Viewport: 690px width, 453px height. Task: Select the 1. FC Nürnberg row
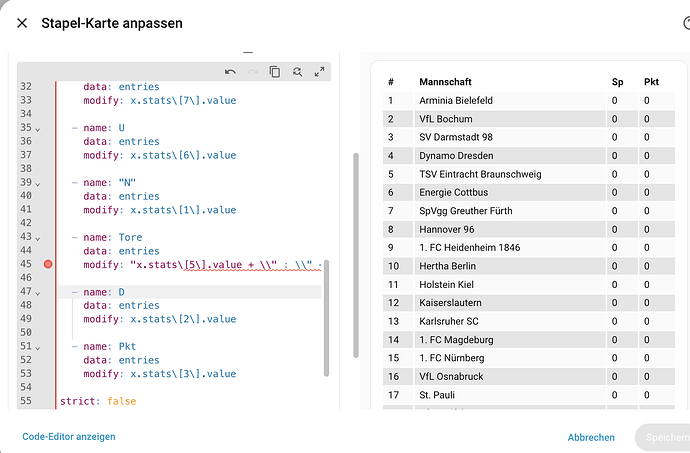pyautogui.click(x=529, y=358)
